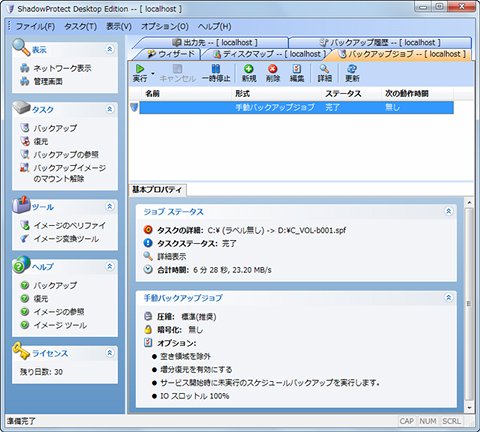The image size is (480, 432).
Task: Open ネットワーク表示 in the sidebar
Action: (x=62, y=68)
